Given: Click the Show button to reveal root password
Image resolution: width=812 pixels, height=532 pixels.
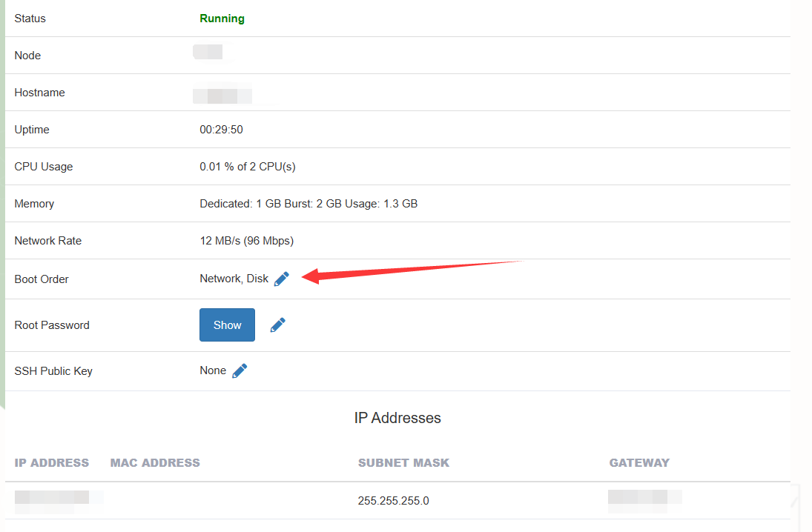Looking at the screenshot, I should (x=227, y=325).
